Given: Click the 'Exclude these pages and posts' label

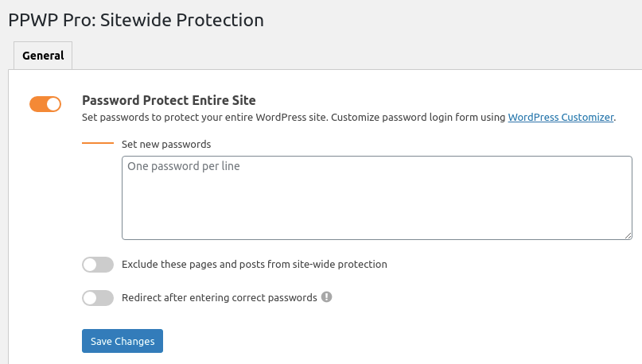Looking at the screenshot, I should (x=255, y=265).
